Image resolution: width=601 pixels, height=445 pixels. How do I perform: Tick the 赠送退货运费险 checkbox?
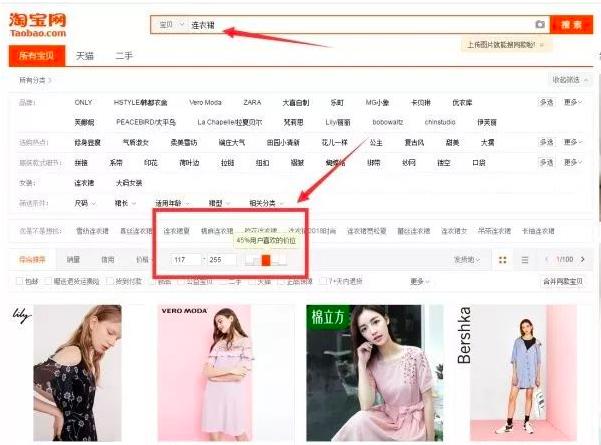[x=48, y=281]
